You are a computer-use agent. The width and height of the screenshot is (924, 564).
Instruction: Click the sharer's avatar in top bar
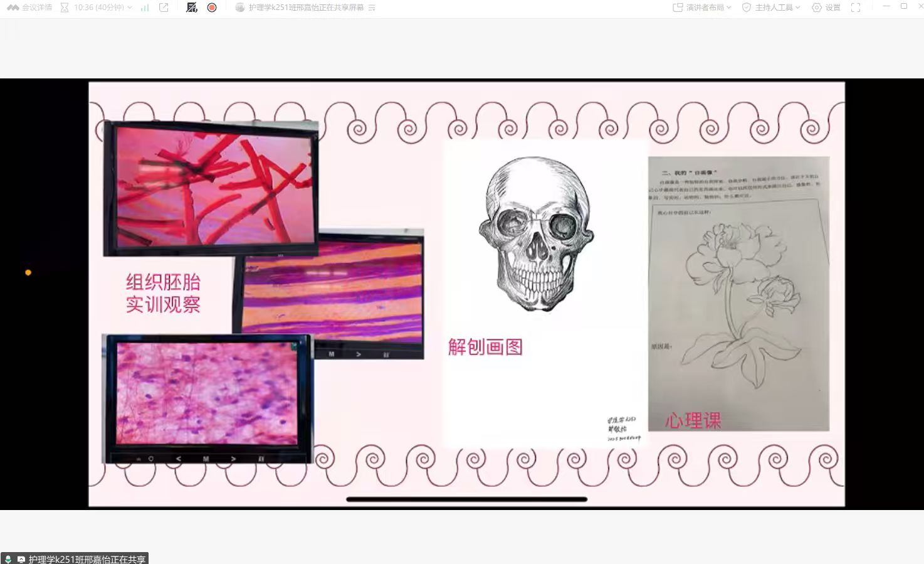pos(239,8)
